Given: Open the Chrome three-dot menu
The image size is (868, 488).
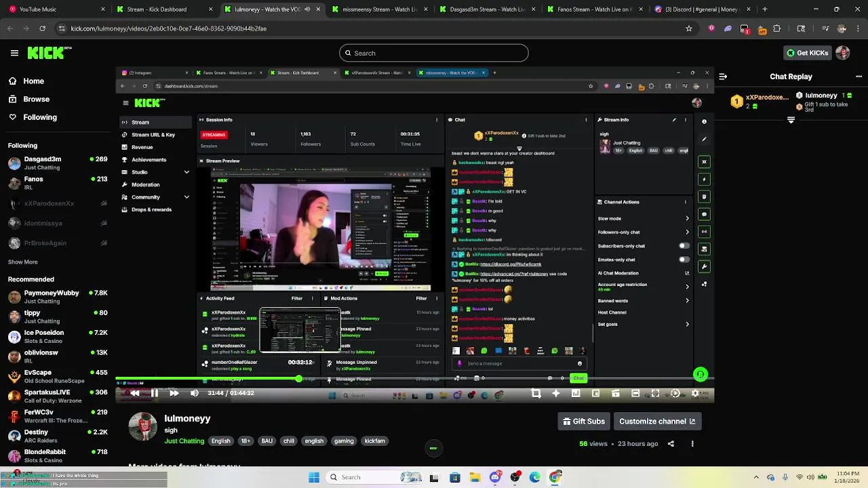Looking at the screenshot, I should pos(858,28).
